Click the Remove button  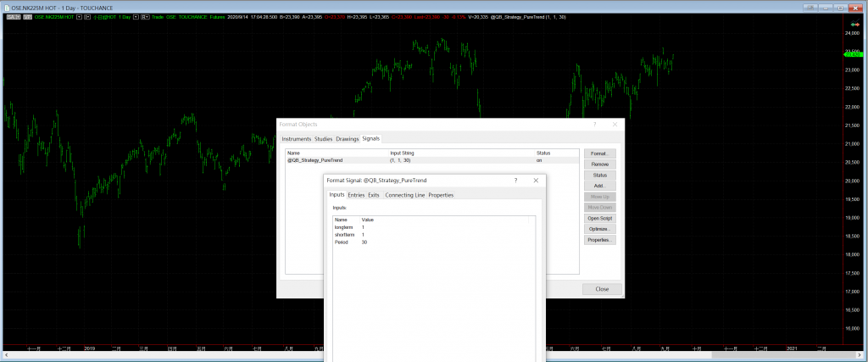(x=599, y=164)
